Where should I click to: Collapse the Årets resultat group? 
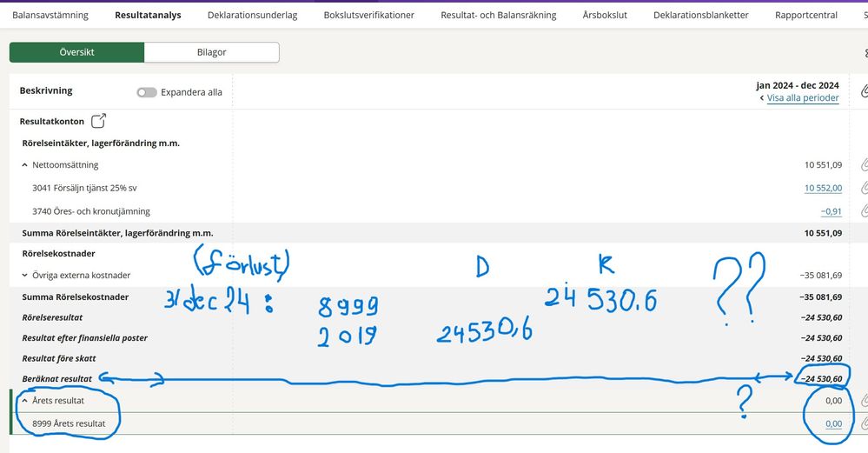pos(25,402)
